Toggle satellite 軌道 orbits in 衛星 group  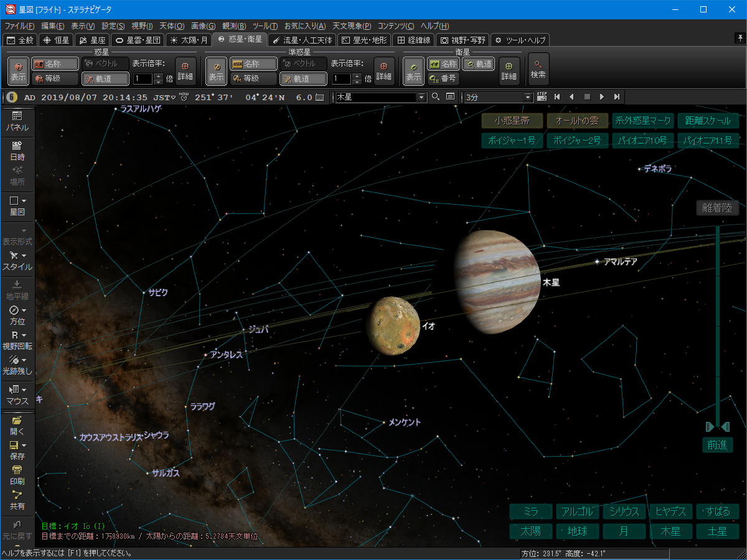pyautogui.click(x=478, y=63)
